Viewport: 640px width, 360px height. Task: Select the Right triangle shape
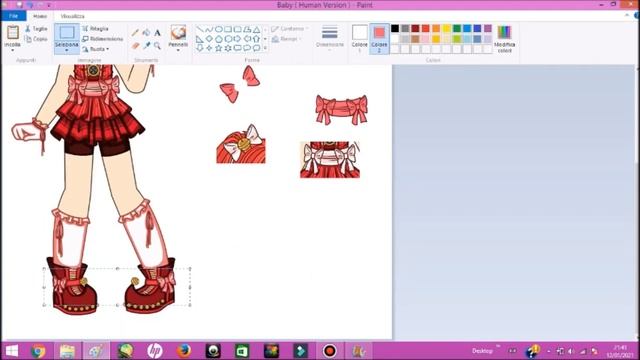click(x=200, y=39)
